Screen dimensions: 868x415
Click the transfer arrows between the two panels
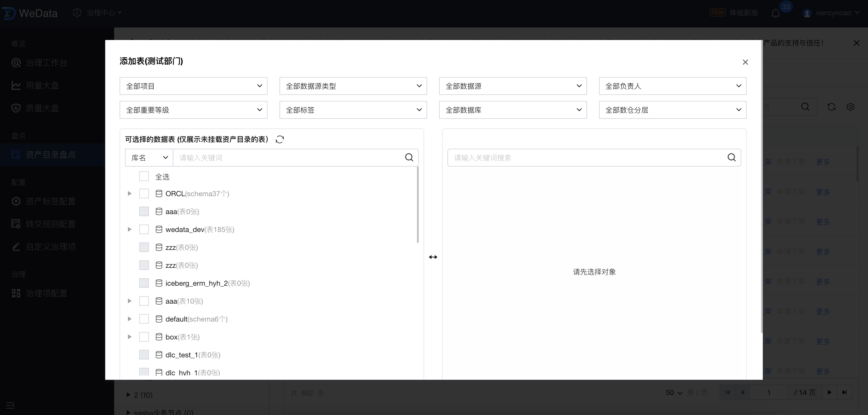coord(433,257)
